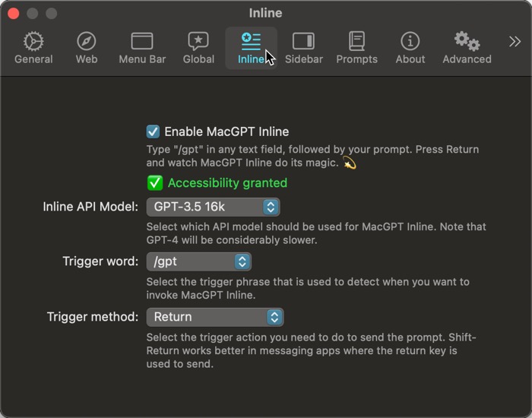Image resolution: width=532 pixels, height=418 pixels.
Task: Click the 'invoke MacGPT Inline' description text
Action: pos(201,295)
